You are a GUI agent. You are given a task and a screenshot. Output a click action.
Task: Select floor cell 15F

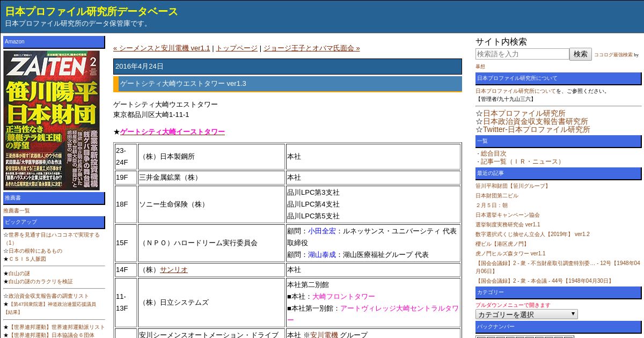126,243
